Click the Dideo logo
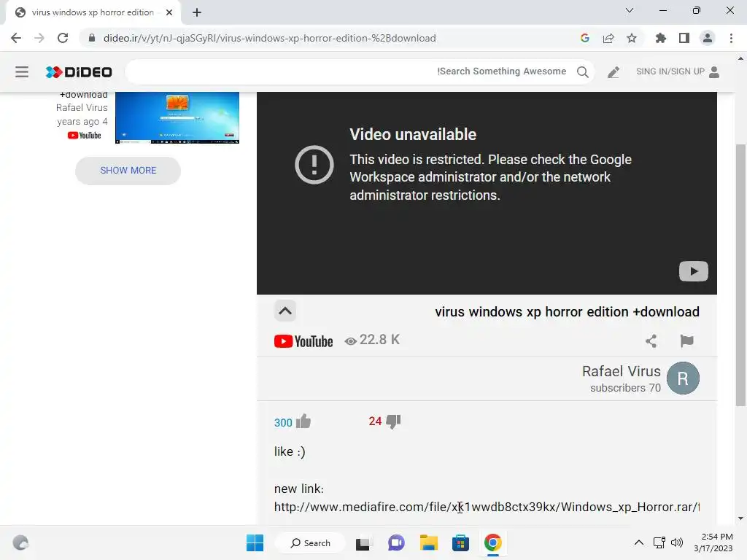 pos(79,72)
